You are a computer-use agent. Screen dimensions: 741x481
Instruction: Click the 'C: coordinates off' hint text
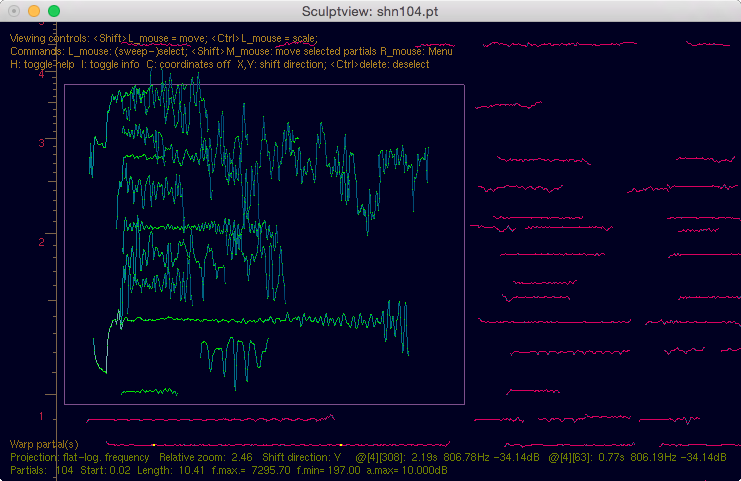point(188,64)
